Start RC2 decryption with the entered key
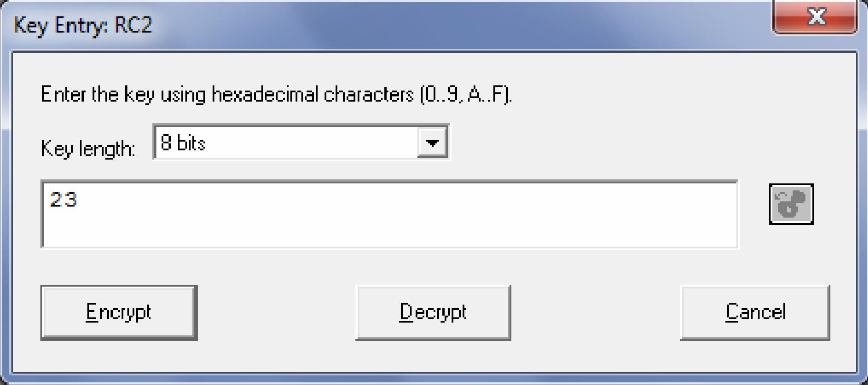 433,312
